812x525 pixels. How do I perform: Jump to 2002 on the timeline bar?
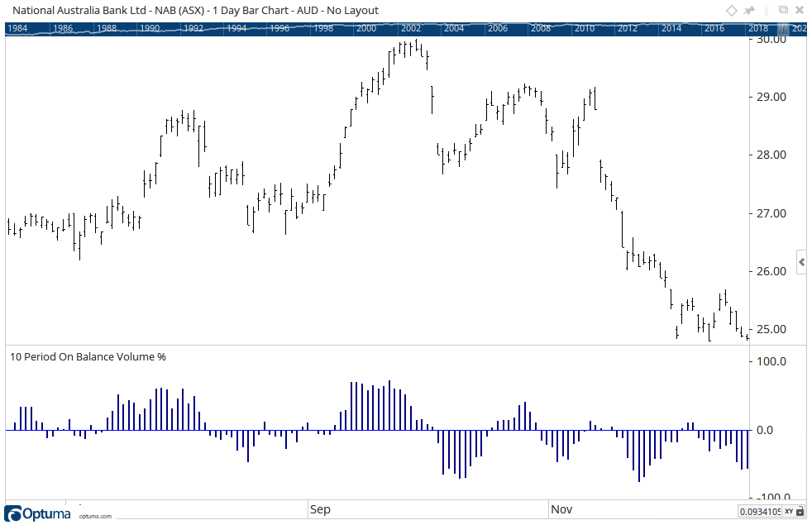(411, 28)
